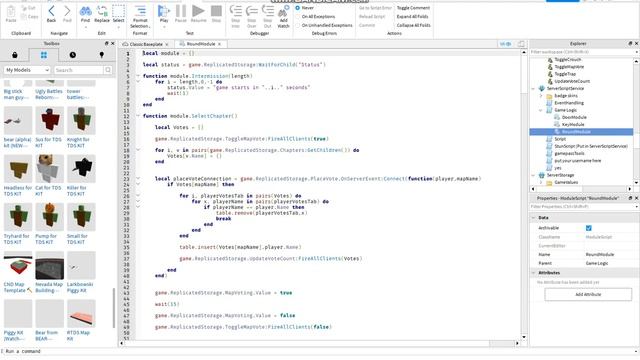Open the Toolbox Inventory grid tab
This screenshot has width=640, height=360.
click(44, 55)
